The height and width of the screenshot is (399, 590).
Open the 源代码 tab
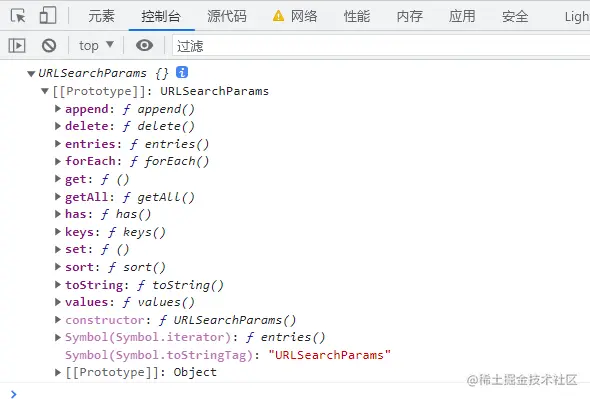pos(227,16)
